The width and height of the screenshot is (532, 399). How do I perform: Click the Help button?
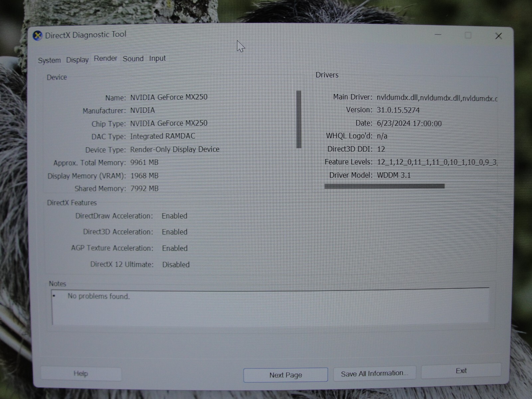[81, 373]
